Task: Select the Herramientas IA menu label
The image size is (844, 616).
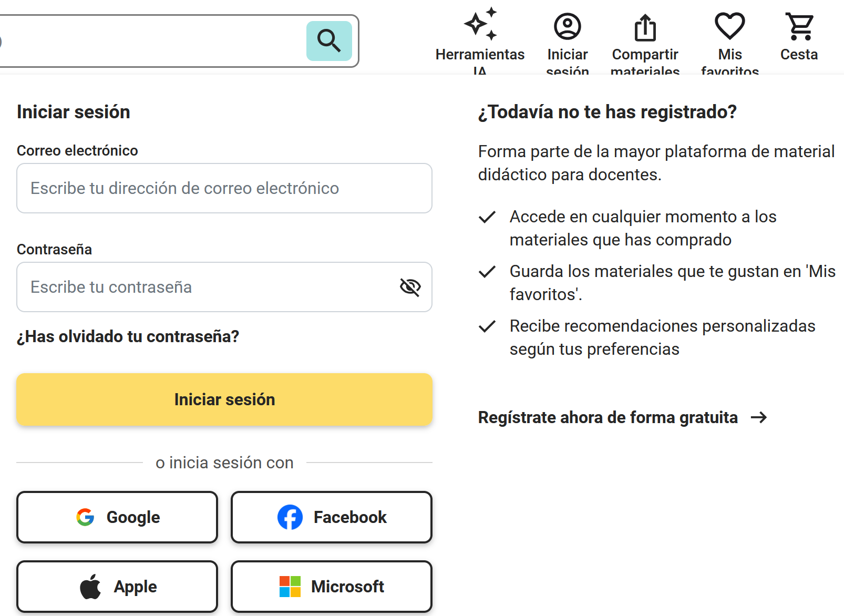Action: [480, 55]
